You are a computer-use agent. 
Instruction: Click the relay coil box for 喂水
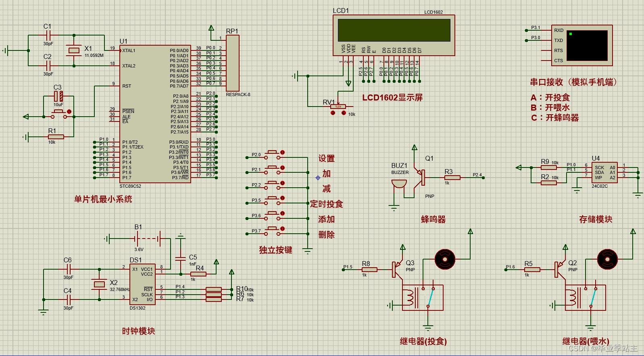[585, 297]
